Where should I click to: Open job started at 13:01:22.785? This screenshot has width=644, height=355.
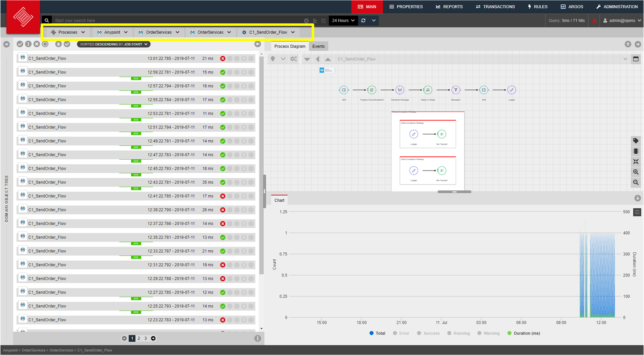[x=136, y=59]
